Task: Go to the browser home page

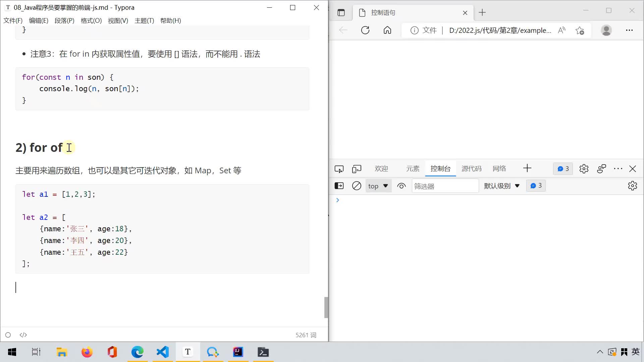Action: 387,31
